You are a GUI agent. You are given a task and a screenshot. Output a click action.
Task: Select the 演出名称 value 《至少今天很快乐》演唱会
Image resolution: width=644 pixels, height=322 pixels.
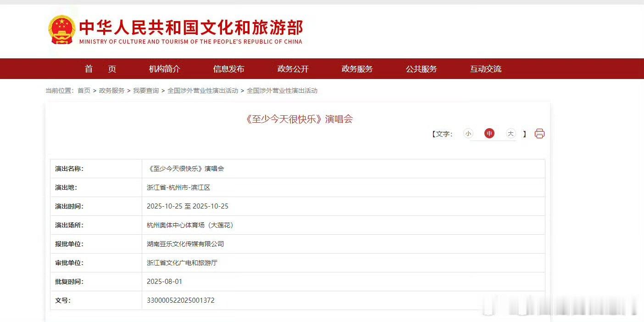[x=185, y=169]
